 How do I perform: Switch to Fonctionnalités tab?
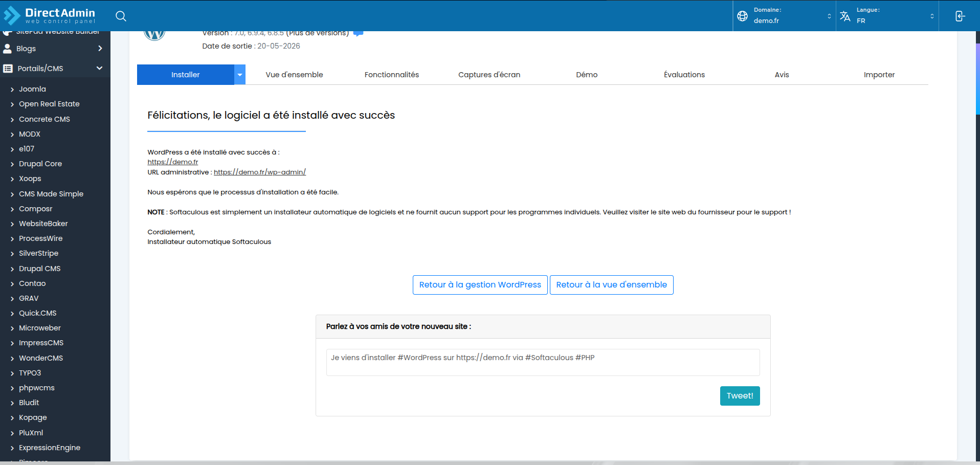pyautogui.click(x=392, y=75)
